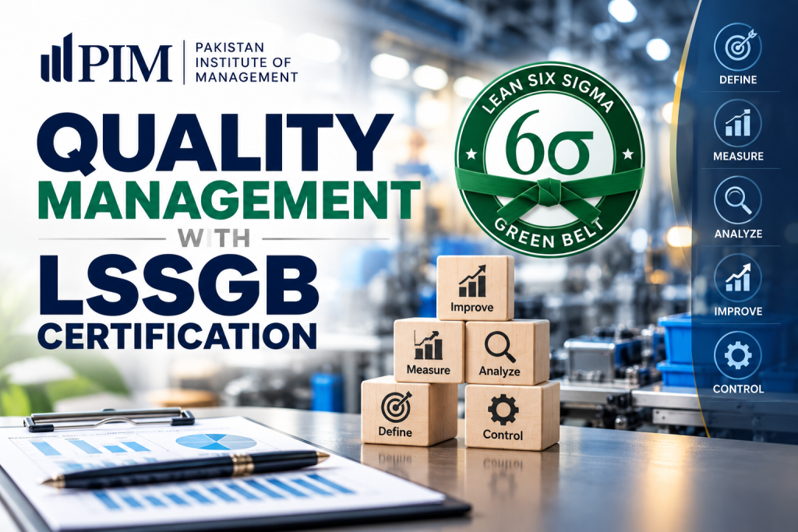This screenshot has height=532, width=798.
Task: Click the 'PAKISTAN' word in the institute name
Action: 230,48
